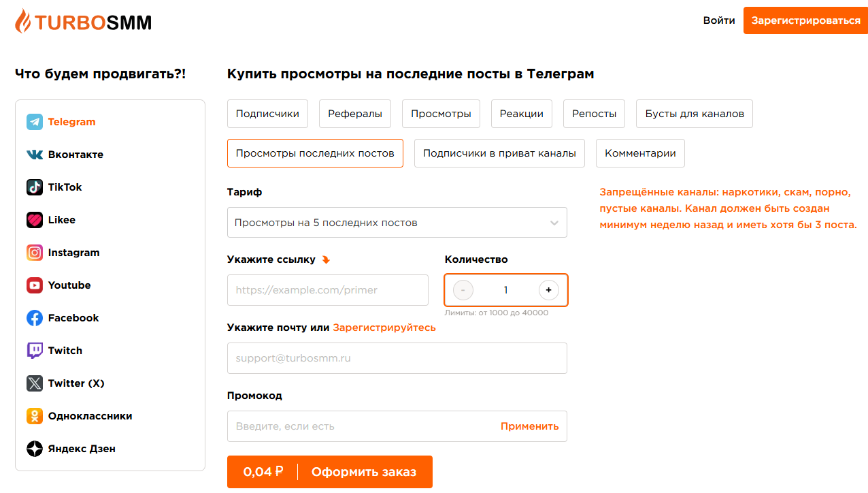
Task: Select the Telegram icon in sidebar
Action: click(x=35, y=122)
